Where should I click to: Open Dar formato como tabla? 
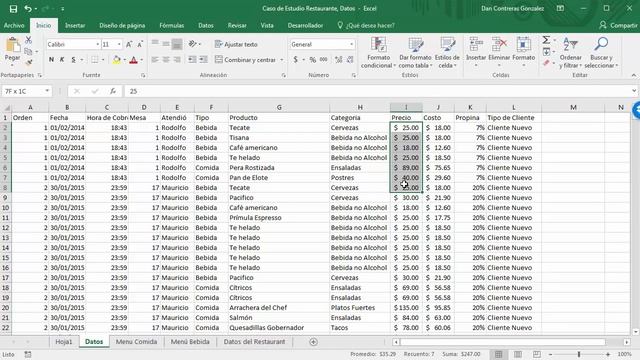pyautogui.click(x=415, y=52)
